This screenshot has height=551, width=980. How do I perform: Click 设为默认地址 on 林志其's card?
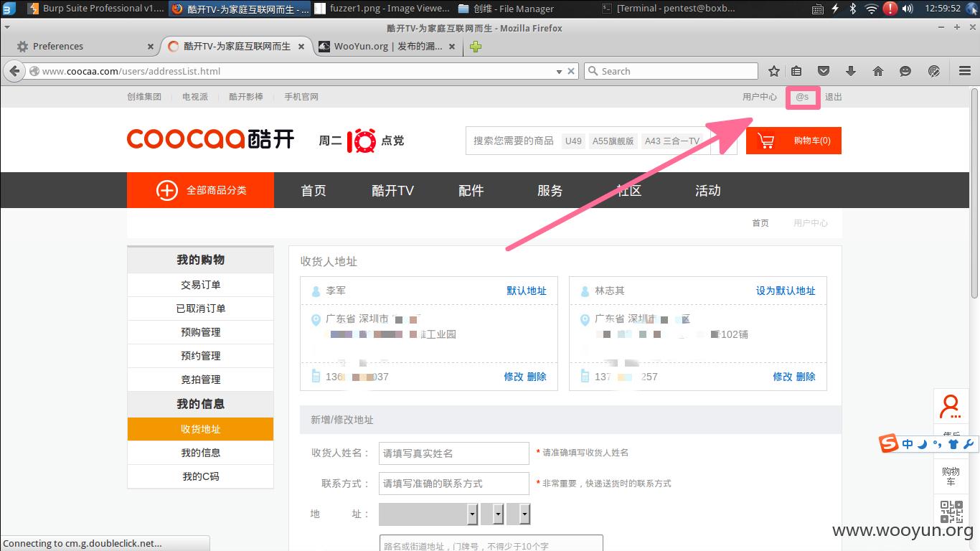[x=786, y=291]
